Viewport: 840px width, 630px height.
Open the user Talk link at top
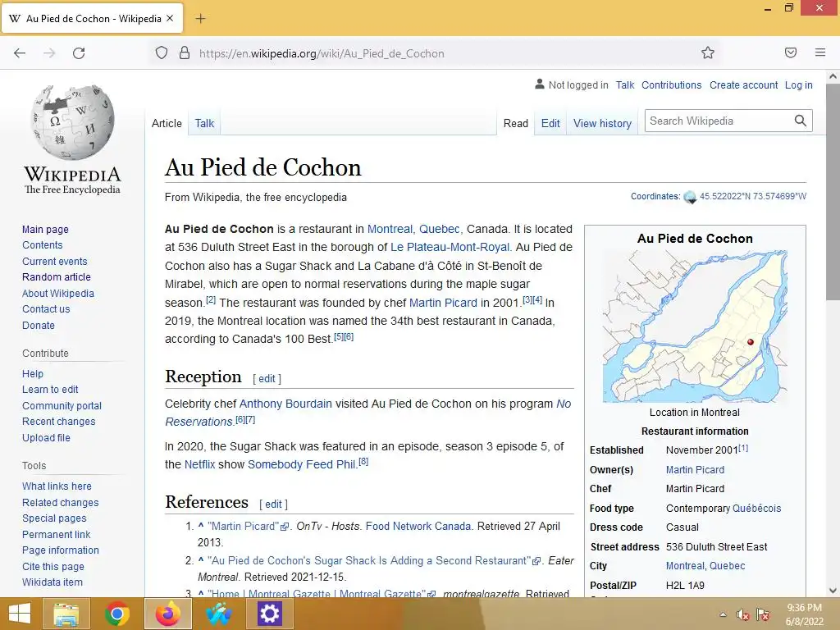[624, 84]
